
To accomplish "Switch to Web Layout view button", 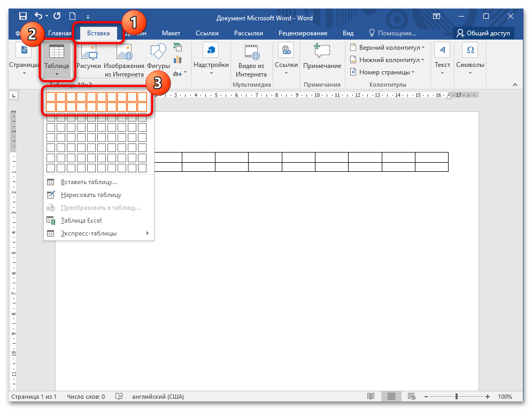I will [x=412, y=397].
